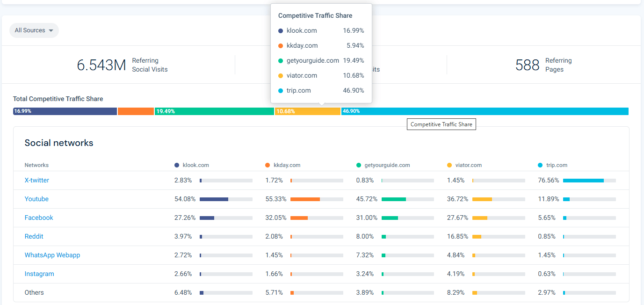
Task: Click the 54.08% Youtube klook.com value
Action: pyautogui.click(x=185, y=199)
